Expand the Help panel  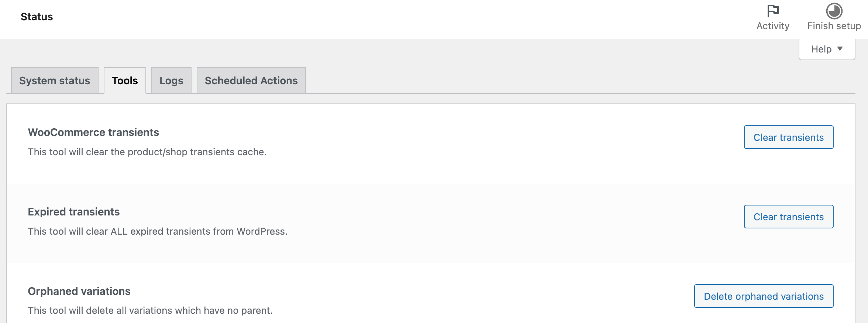click(827, 48)
